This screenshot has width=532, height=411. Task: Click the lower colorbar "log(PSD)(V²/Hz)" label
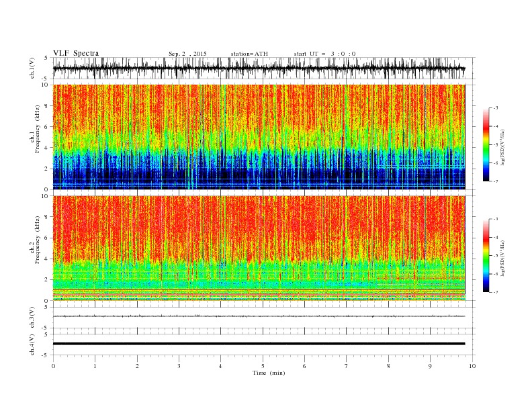(x=503, y=258)
